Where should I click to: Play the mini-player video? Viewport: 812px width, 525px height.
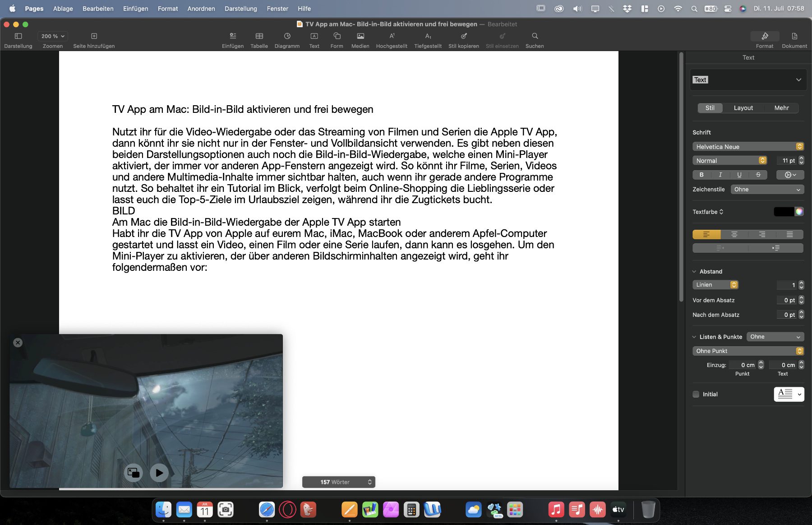pyautogui.click(x=159, y=473)
